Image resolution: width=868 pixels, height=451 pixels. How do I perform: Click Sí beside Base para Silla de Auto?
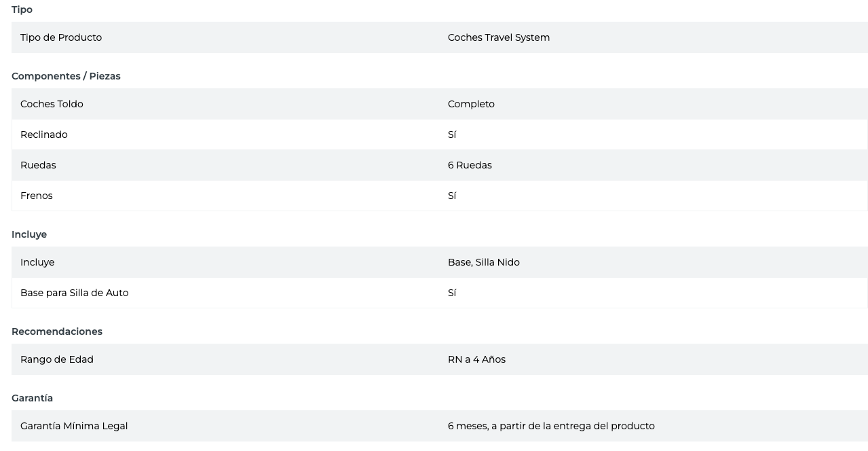(x=452, y=293)
